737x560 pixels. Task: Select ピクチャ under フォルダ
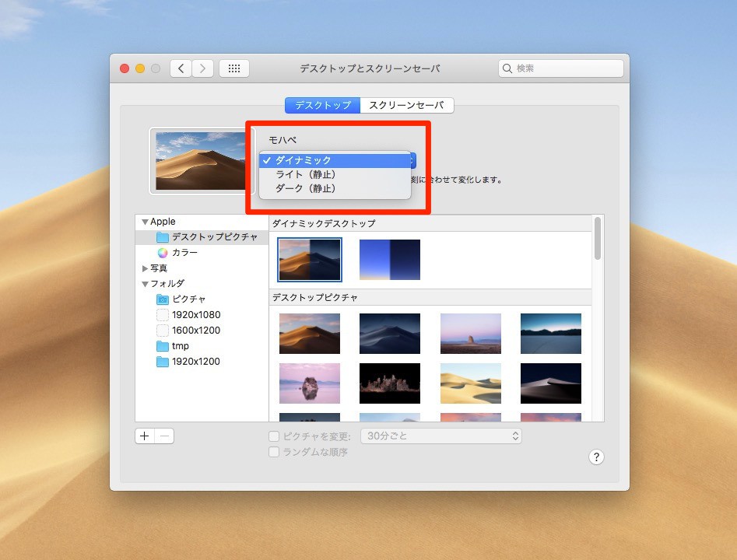click(x=202, y=299)
